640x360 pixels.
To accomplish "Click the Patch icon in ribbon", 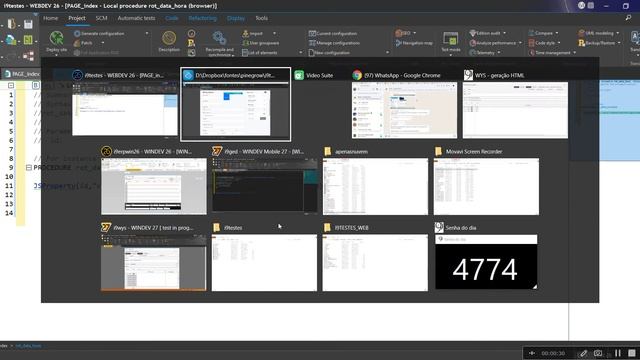I will point(77,43).
